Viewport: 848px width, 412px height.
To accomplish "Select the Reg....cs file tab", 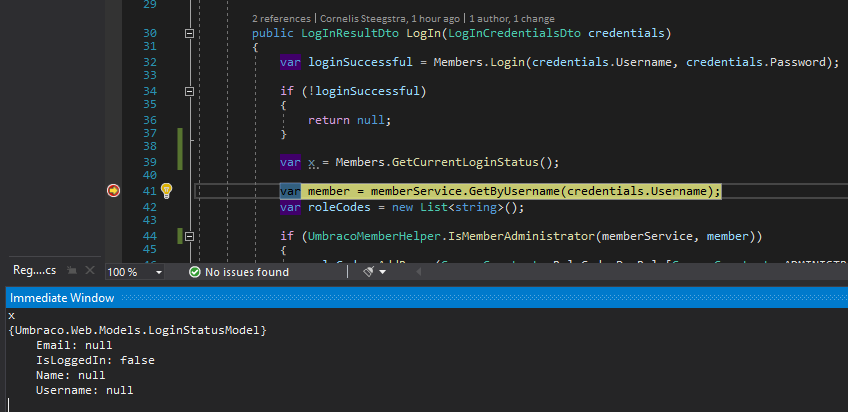I will (x=34, y=272).
